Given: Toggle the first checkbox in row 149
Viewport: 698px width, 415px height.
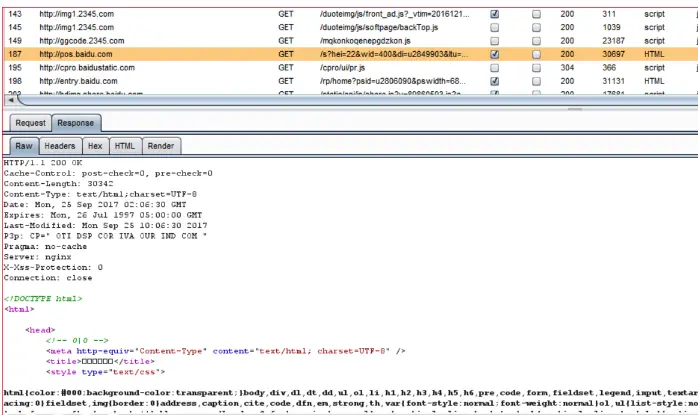Looking at the screenshot, I should [x=495, y=41].
